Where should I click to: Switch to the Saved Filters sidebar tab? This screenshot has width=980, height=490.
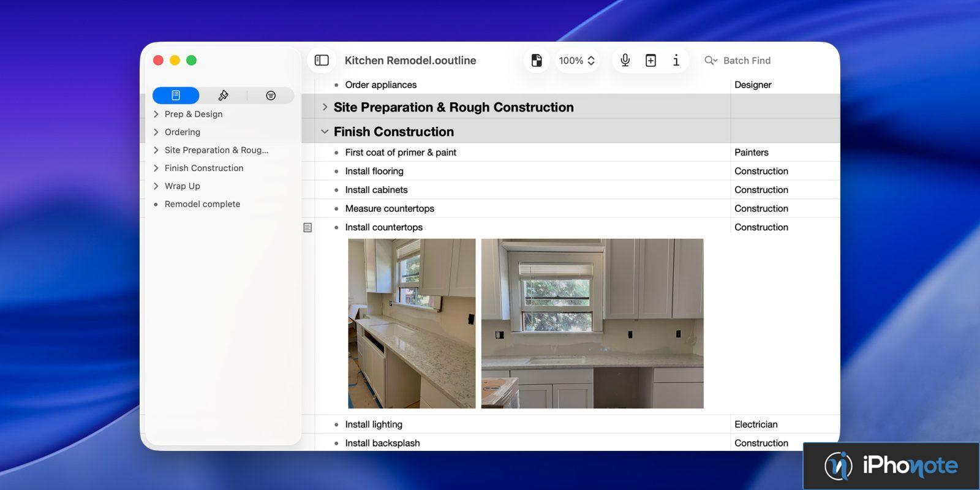[x=271, y=96]
